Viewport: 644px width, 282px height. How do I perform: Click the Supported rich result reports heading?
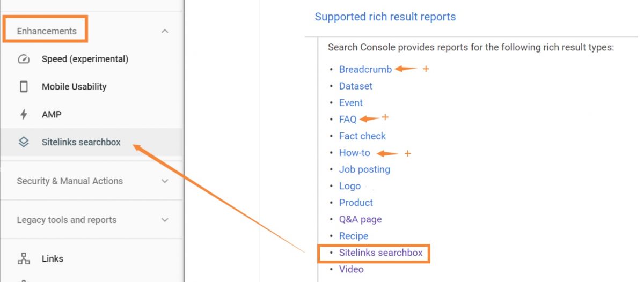coord(385,17)
